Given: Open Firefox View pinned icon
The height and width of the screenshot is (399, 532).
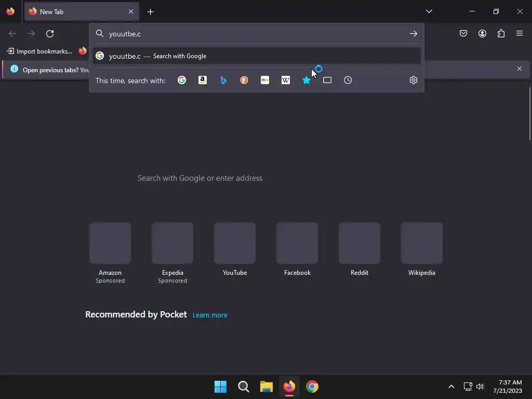Looking at the screenshot, I should click(x=10, y=11).
